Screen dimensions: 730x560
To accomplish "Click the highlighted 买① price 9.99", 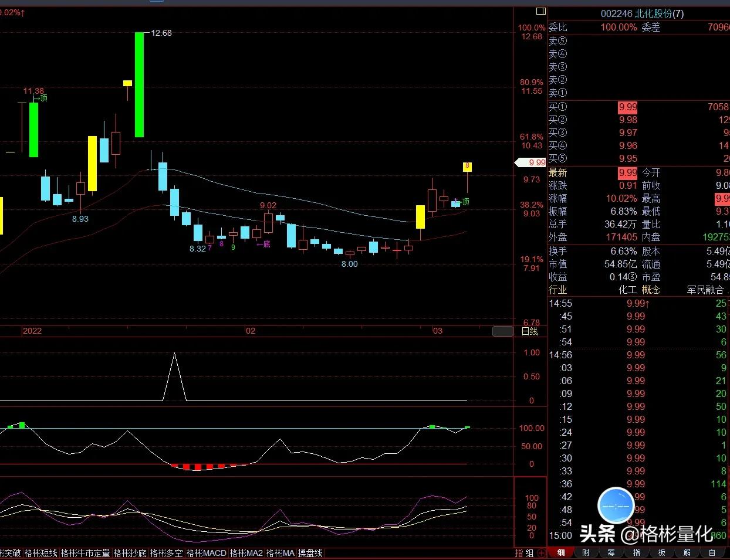I will pos(627,107).
